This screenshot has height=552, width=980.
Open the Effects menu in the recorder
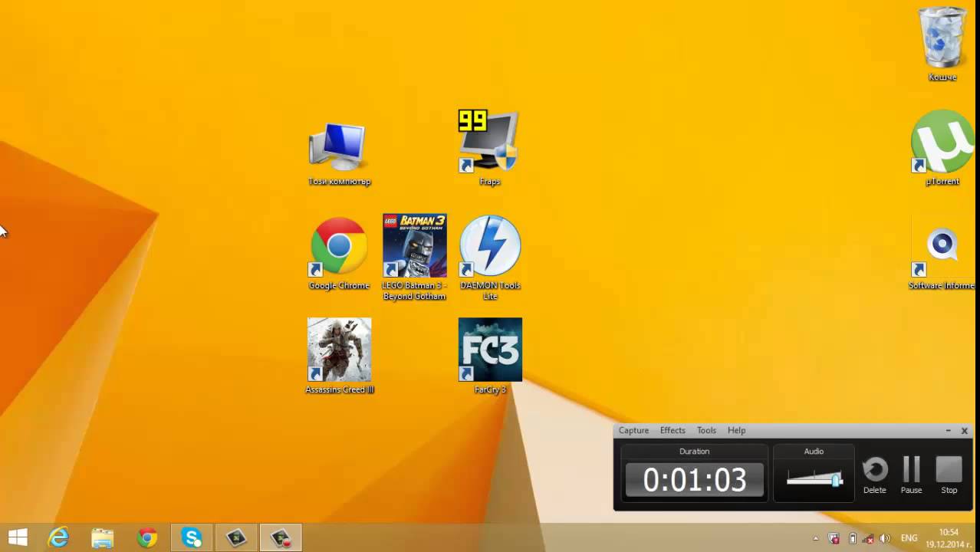(673, 430)
